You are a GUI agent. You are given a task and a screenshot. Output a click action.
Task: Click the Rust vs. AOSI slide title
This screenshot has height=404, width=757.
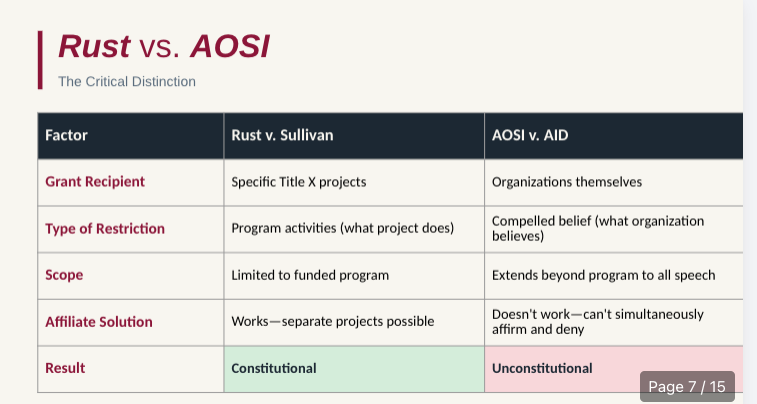(164, 46)
